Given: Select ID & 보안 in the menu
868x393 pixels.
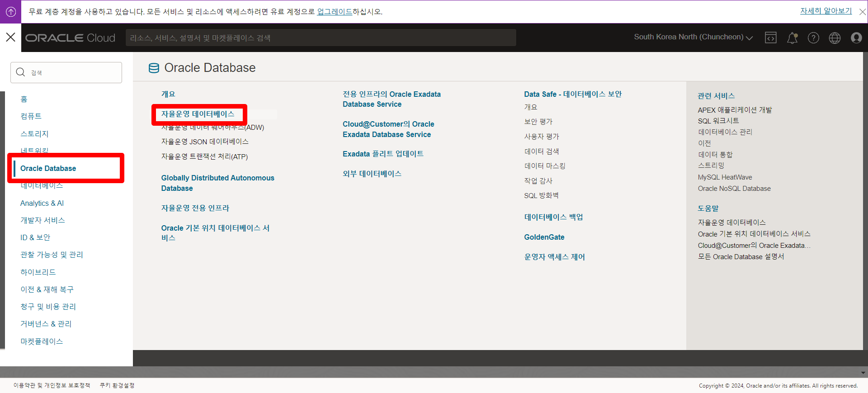Looking at the screenshot, I should coord(35,237).
